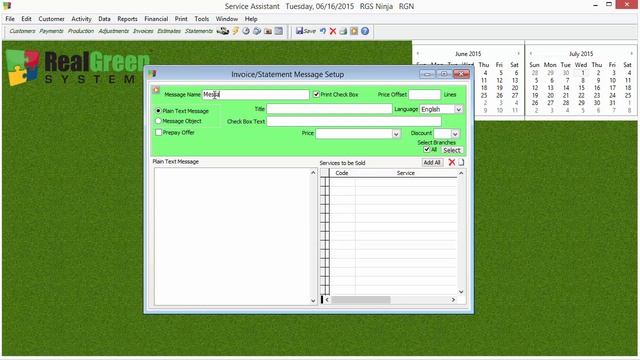The image size is (640, 360).
Task: Click the Code column header
Action: coord(342,173)
